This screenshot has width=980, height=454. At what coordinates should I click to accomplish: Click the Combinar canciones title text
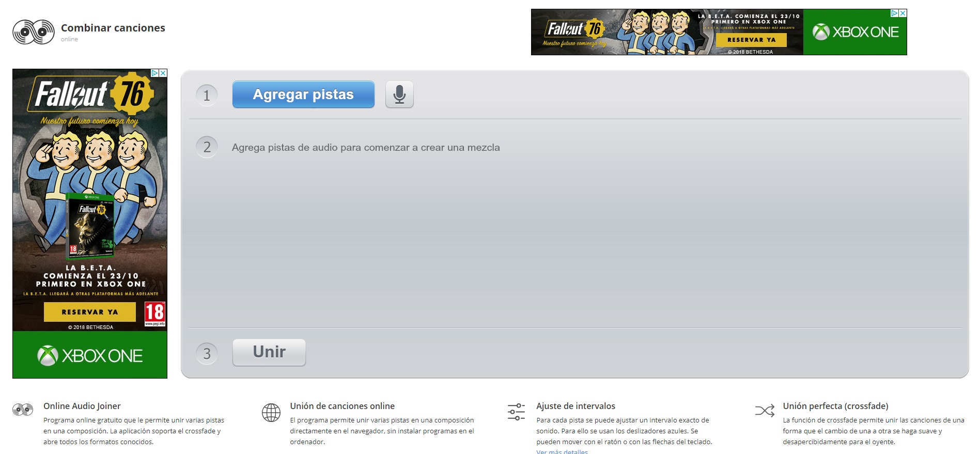point(113,28)
